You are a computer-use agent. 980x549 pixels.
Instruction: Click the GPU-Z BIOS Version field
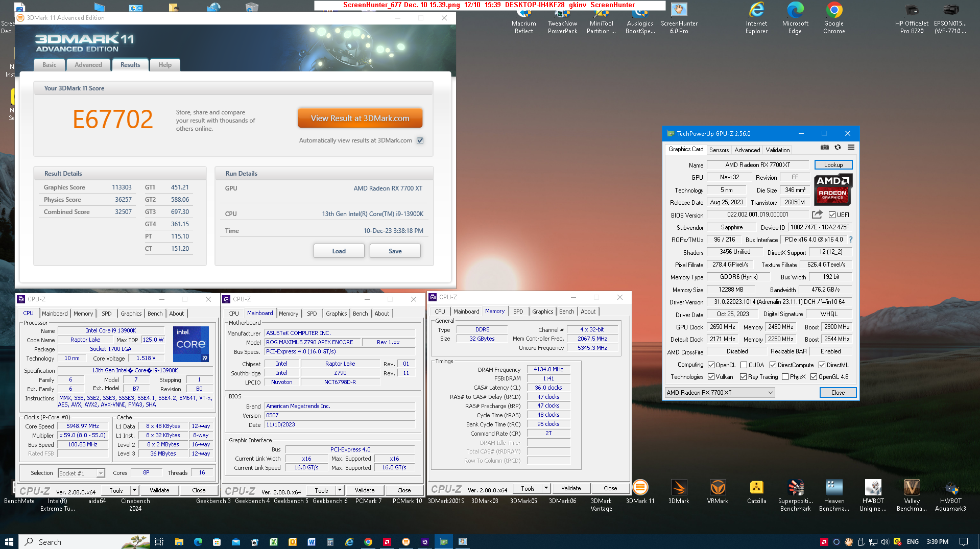[x=757, y=214]
